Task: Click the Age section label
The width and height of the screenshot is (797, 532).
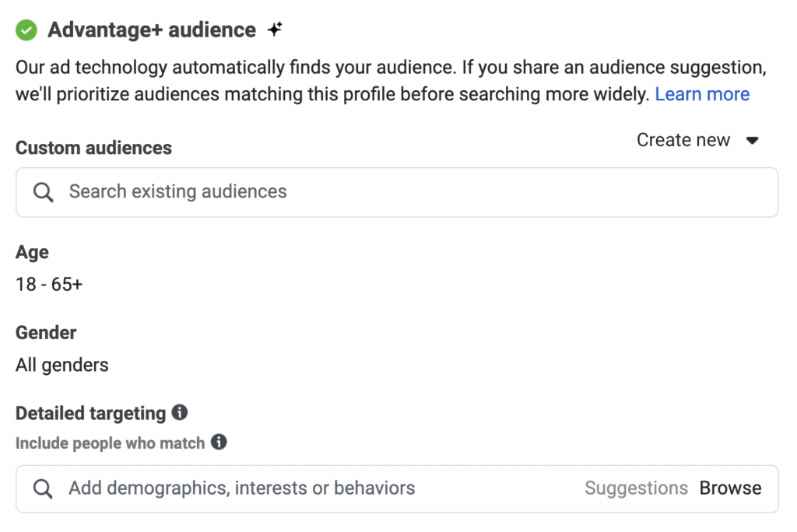Action: point(32,252)
